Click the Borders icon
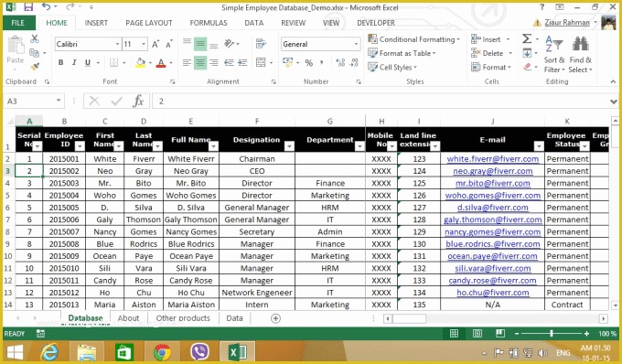Image resolution: width=622 pixels, height=364 pixels. tap(113, 63)
